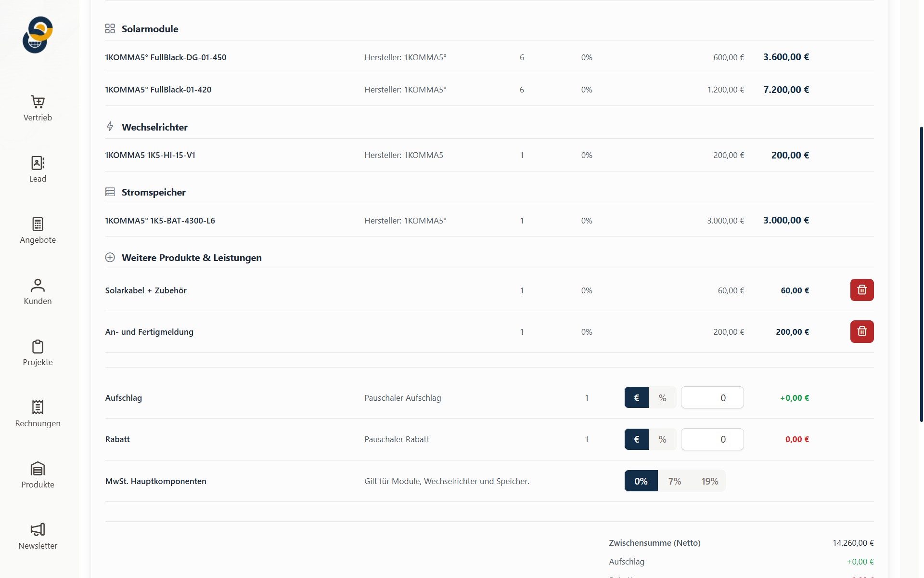Delete the Solarkabel + Zubehör item
924x578 pixels.
pyautogui.click(x=861, y=290)
